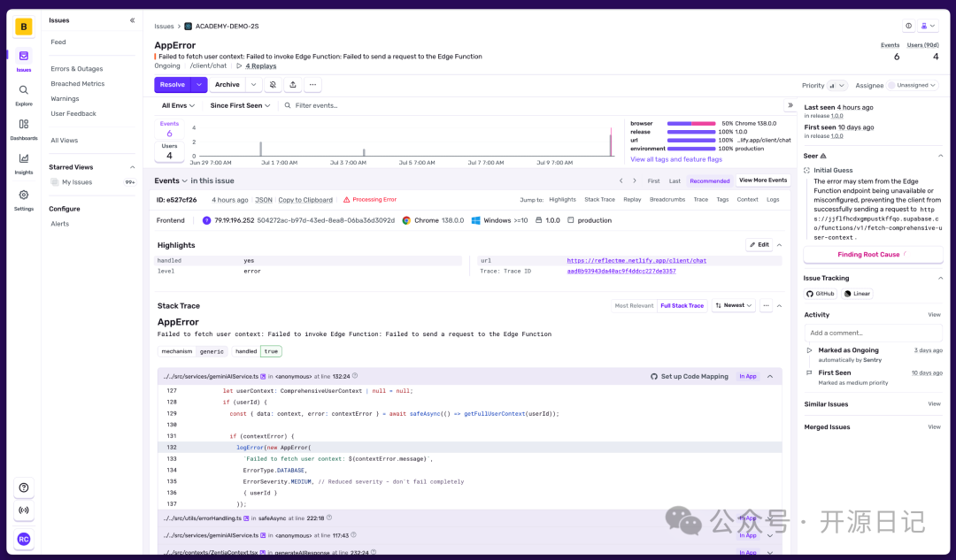Open the help question mark icon

click(x=24, y=487)
